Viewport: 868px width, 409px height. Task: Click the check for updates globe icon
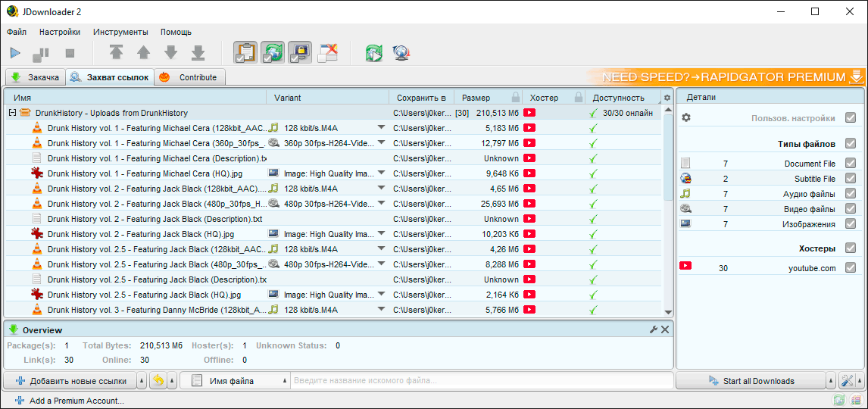click(400, 52)
